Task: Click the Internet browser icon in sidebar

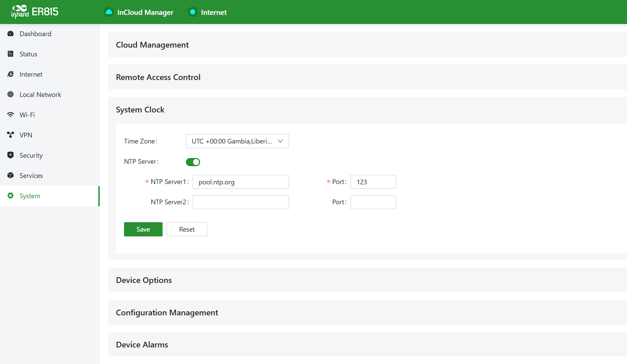Action: click(x=10, y=74)
